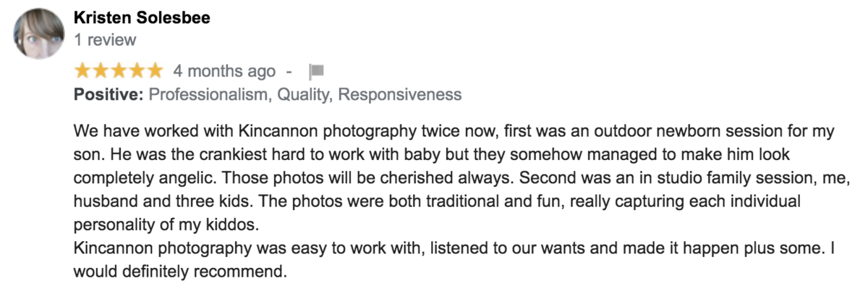Flag this review using the flag icon

(x=316, y=71)
